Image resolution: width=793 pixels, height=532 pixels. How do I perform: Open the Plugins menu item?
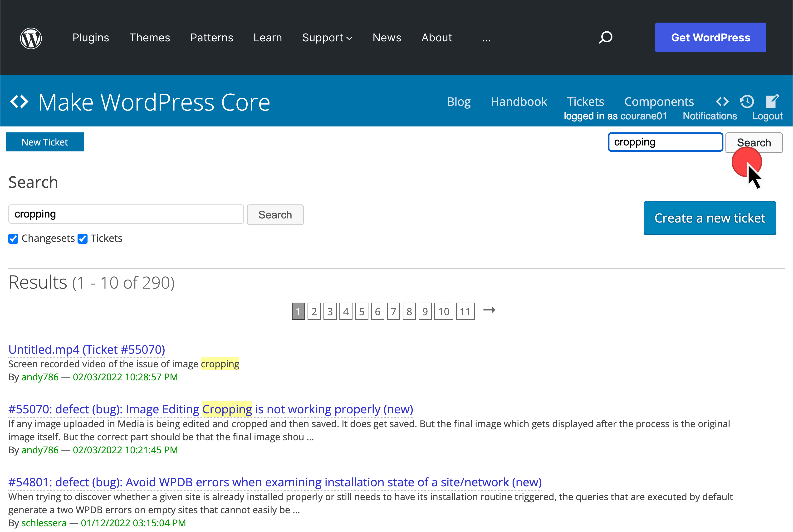[x=91, y=38]
